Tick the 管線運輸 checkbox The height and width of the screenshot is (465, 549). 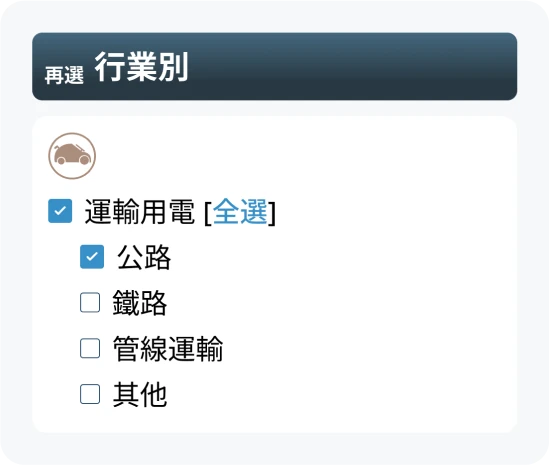[90, 348]
